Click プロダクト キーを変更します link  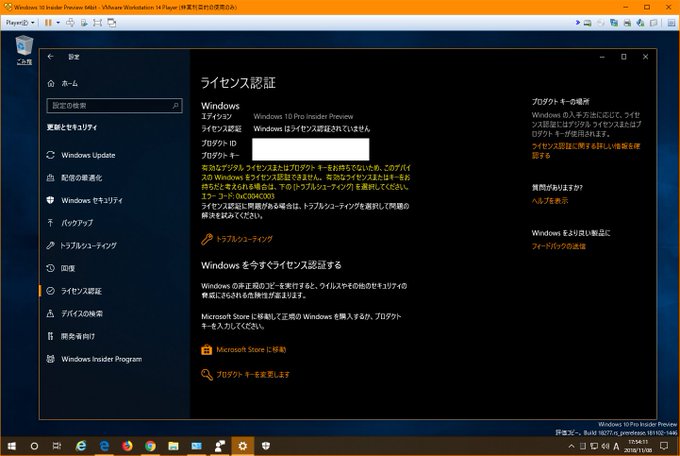(x=245, y=374)
